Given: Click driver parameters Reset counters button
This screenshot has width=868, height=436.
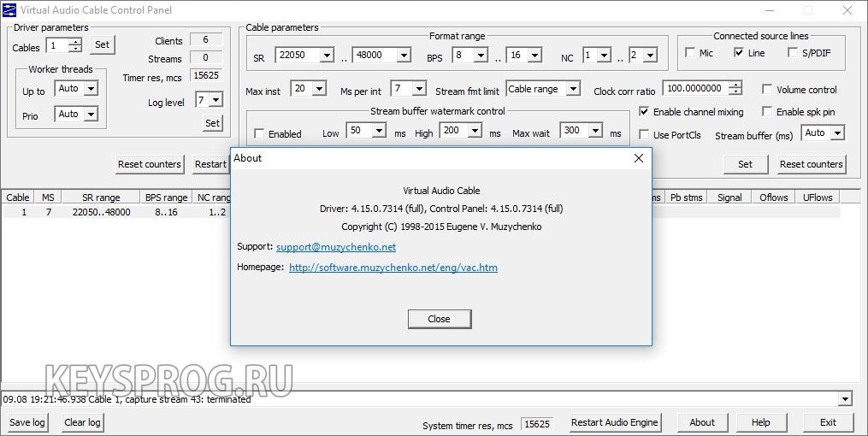Looking at the screenshot, I should (x=150, y=164).
